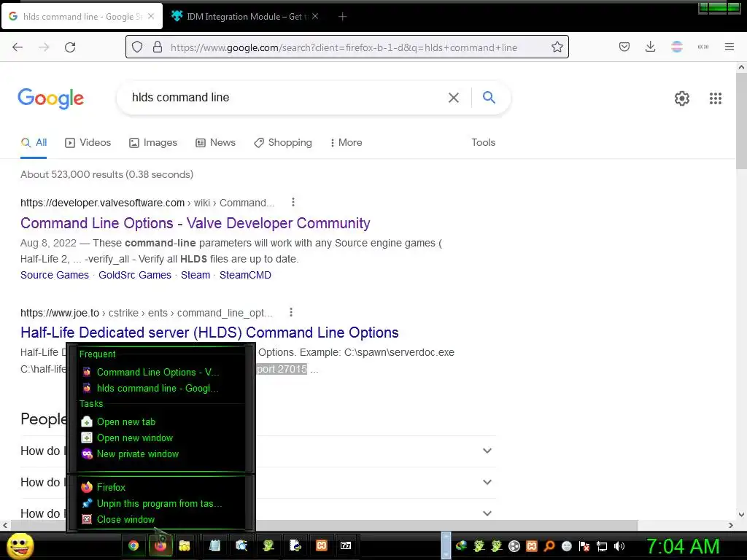Switch to News search results

click(215, 142)
